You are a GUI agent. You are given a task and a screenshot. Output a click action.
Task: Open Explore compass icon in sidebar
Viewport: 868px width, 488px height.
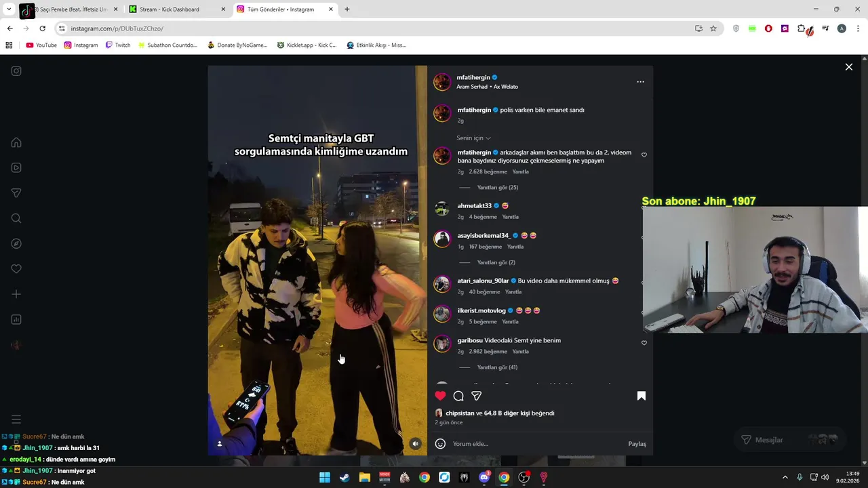(16, 243)
